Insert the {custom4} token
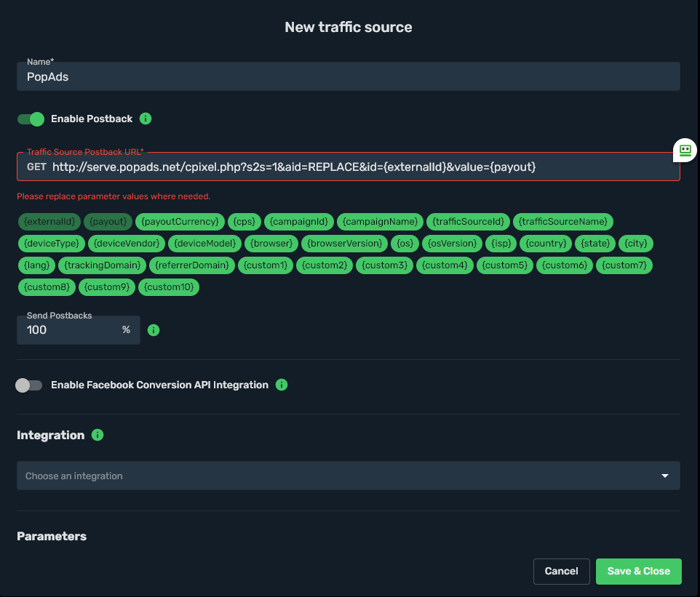The image size is (700, 597). [445, 265]
